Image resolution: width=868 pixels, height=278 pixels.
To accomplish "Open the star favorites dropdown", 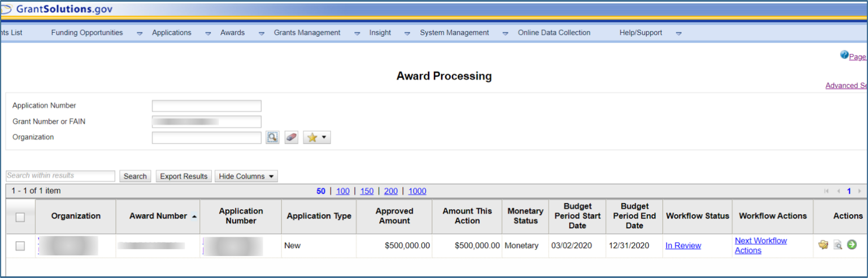I will point(316,137).
